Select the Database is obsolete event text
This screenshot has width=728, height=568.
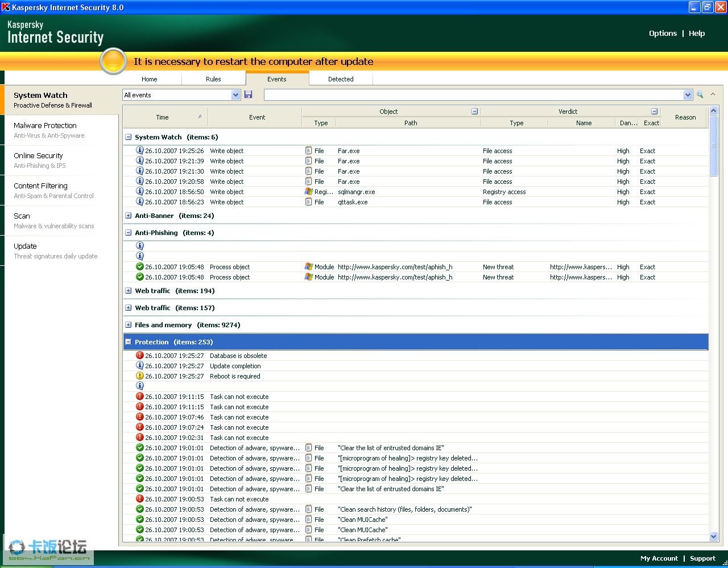click(x=238, y=356)
